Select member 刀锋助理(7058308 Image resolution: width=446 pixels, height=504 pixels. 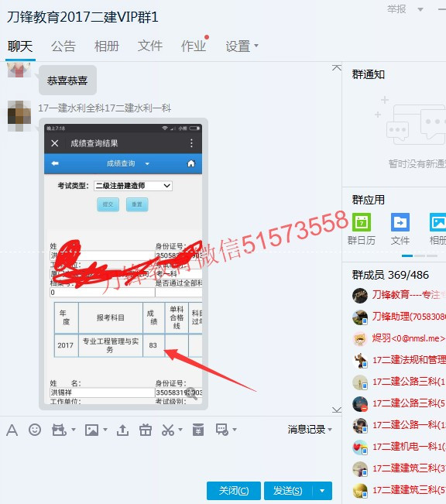[x=408, y=317]
